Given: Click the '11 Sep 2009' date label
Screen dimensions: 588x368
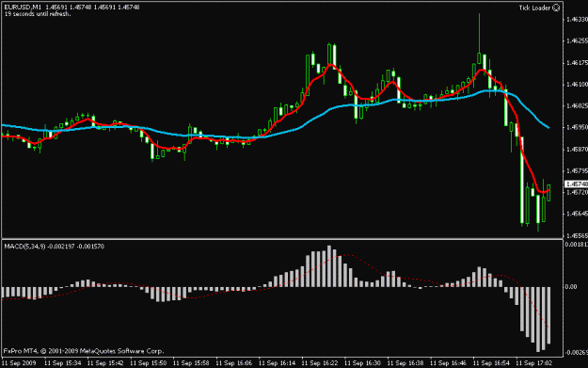Looking at the screenshot, I should tap(19, 362).
